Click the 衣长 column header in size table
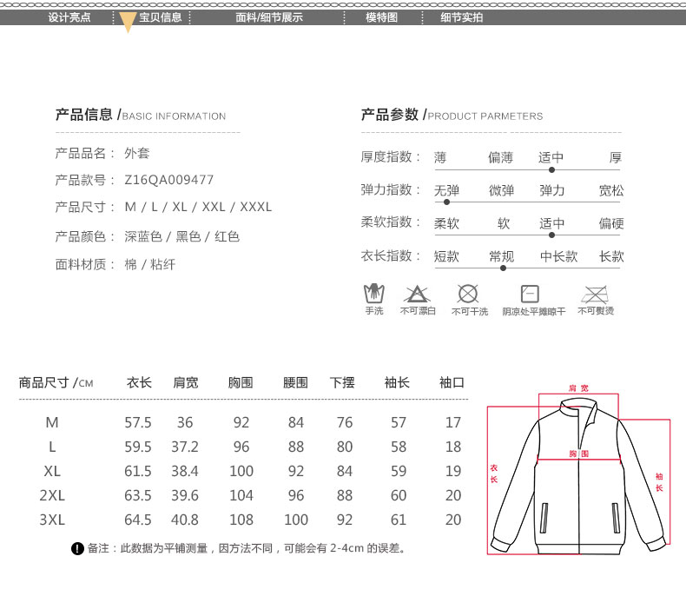686x616 pixels. 139,382
